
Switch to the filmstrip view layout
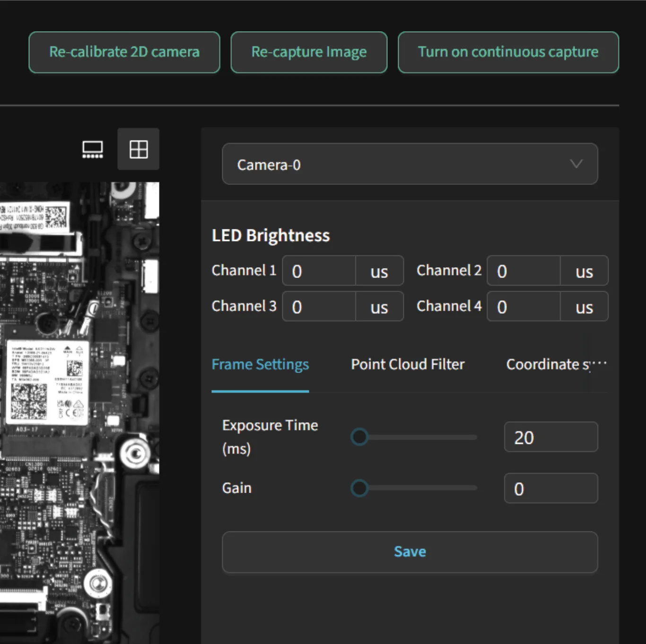92,149
